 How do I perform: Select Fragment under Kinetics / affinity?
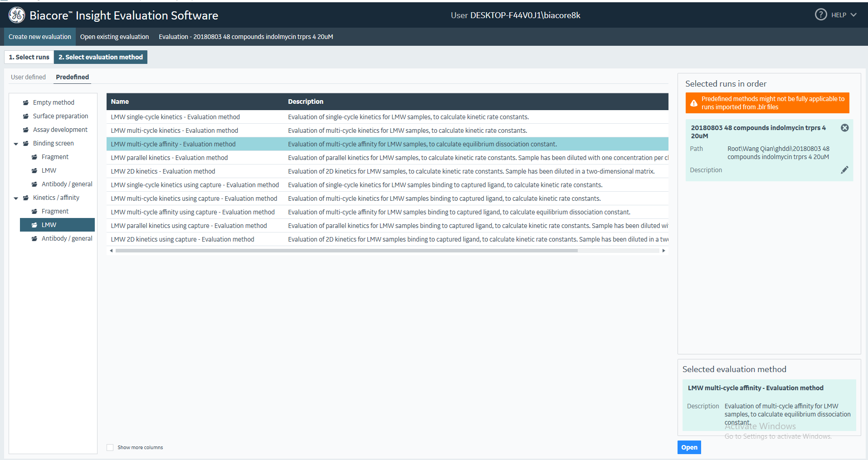[55, 211]
